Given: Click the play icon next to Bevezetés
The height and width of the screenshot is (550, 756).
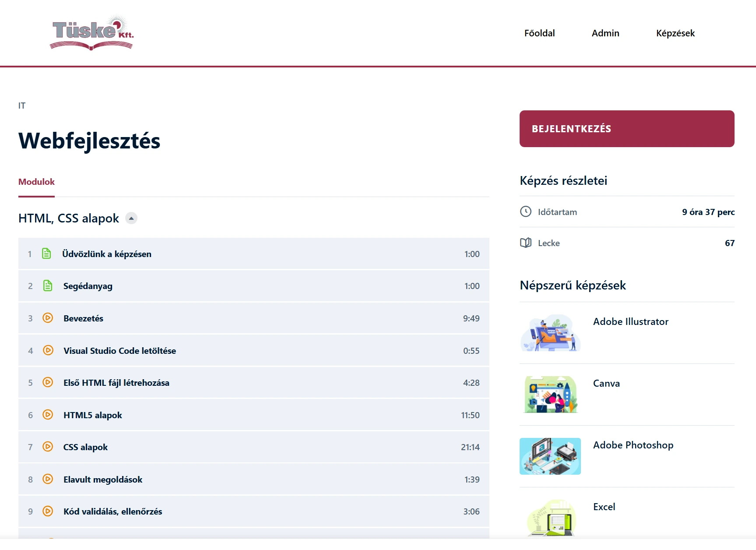Looking at the screenshot, I should point(48,318).
